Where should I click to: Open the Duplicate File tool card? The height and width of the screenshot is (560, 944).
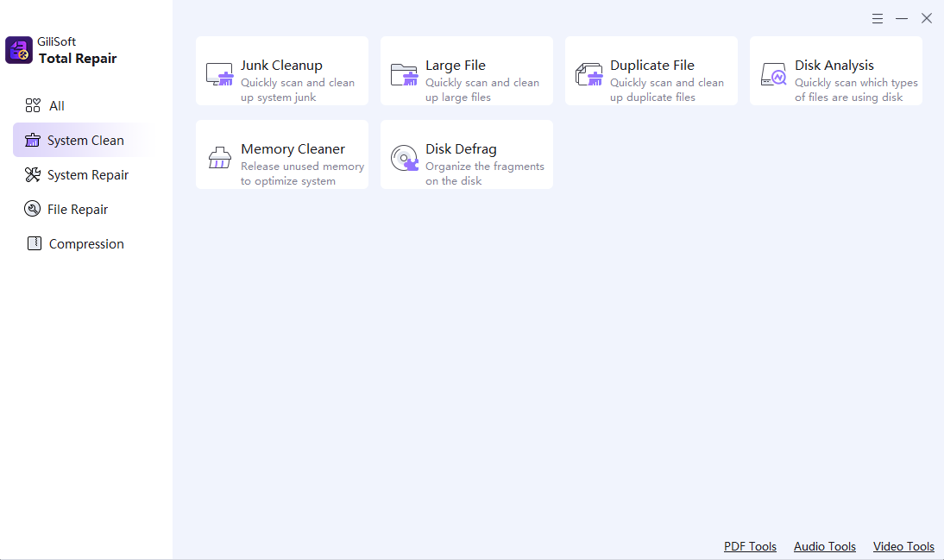point(651,71)
